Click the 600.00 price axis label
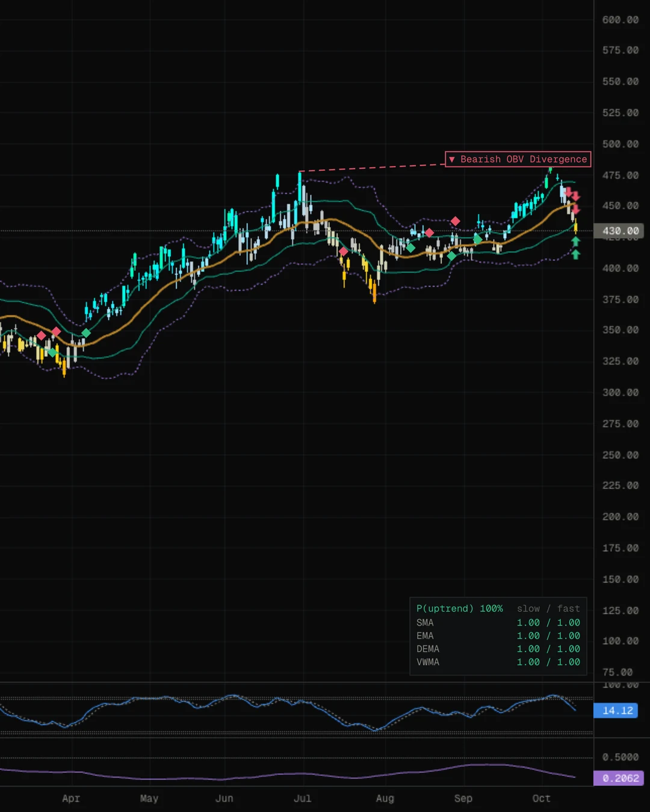 coord(621,20)
